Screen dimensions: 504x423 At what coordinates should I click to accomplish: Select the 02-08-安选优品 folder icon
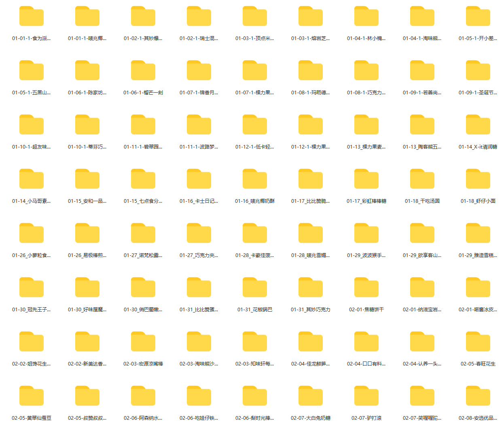click(478, 396)
